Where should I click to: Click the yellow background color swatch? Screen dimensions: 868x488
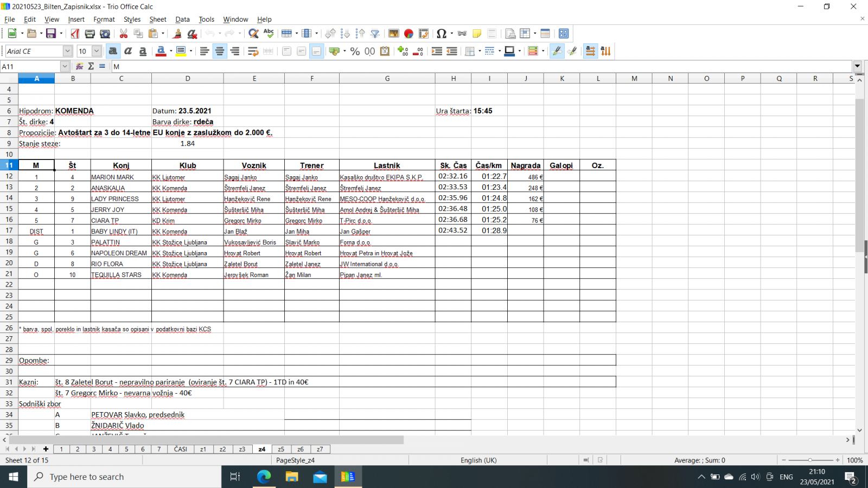click(181, 51)
